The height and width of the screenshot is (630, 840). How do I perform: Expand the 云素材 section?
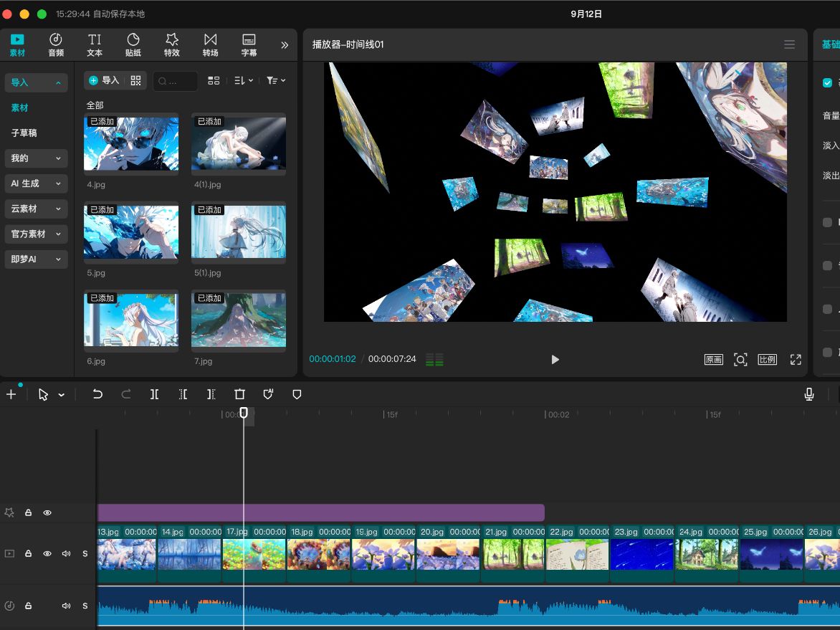36,209
